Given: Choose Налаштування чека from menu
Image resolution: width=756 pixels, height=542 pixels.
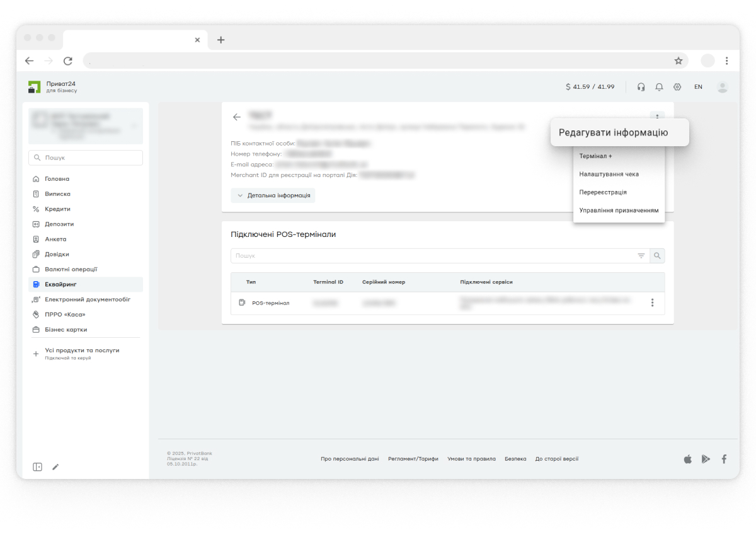Looking at the screenshot, I should tap(609, 174).
